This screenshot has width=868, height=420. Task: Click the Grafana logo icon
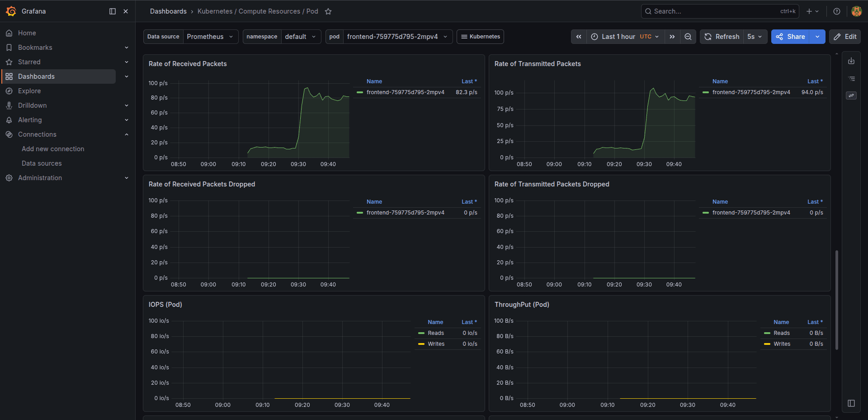11,11
